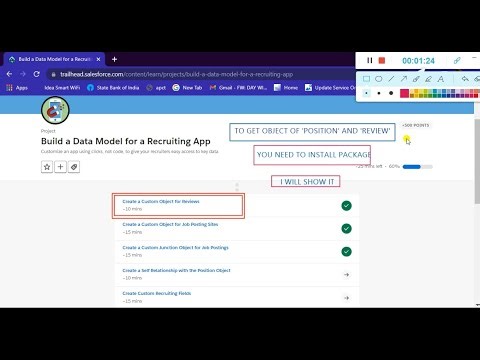Reload the current page
480x360 pixels.
[x=36, y=74]
